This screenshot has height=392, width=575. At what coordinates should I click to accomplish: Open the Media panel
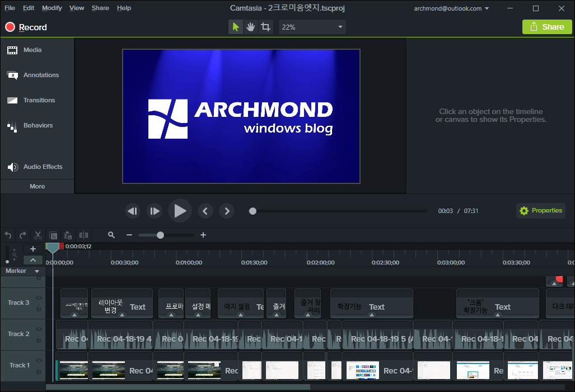point(25,50)
